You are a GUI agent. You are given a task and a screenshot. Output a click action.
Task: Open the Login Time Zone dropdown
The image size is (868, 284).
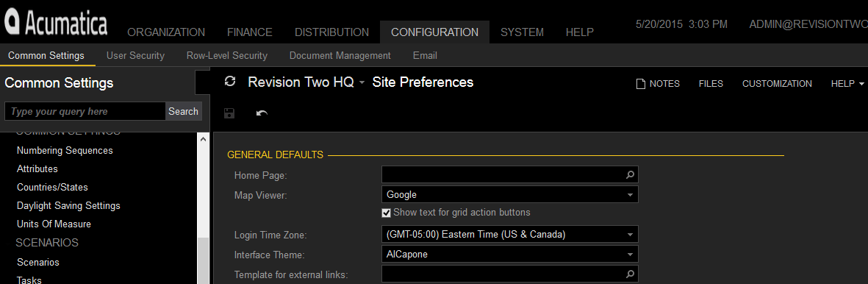[x=630, y=235]
